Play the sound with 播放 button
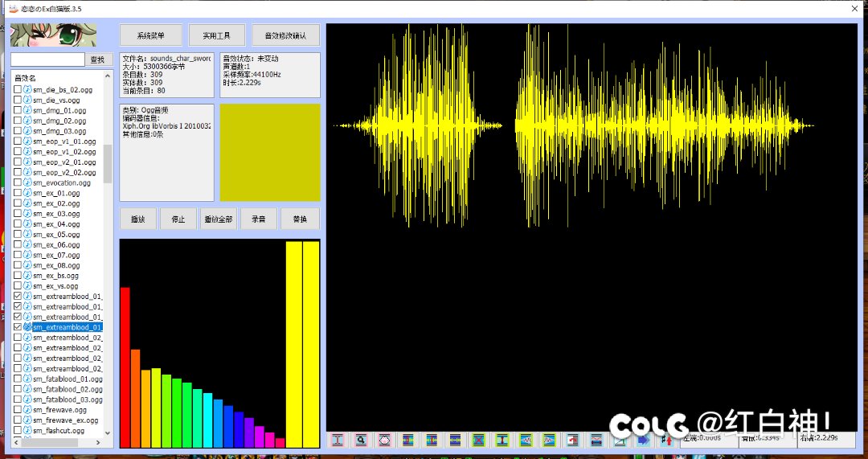 tap(138, 219)
